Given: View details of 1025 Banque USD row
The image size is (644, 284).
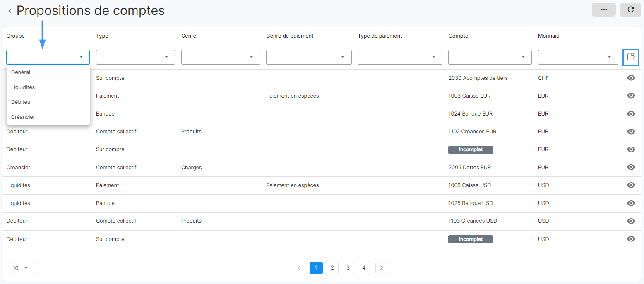Looking at the screenshot, I should tap(631, 203).
